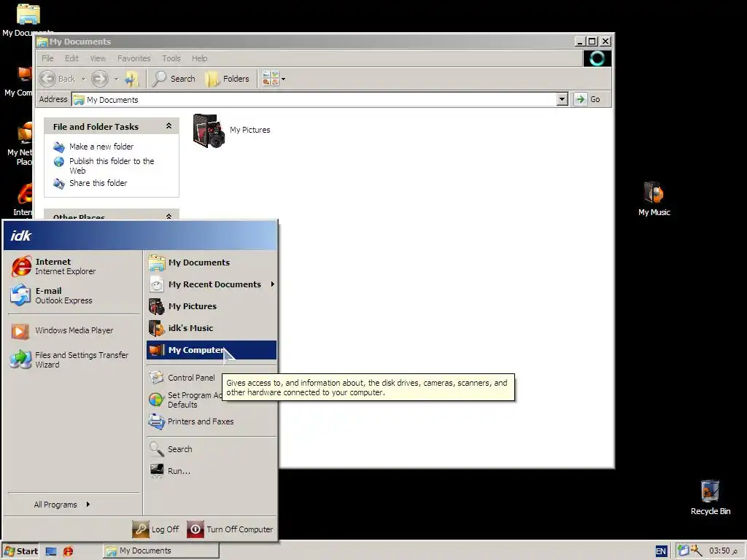Expand My Recent Documents submenu
The height and width of the screenshot is (560, 747).
pos(211,284)
